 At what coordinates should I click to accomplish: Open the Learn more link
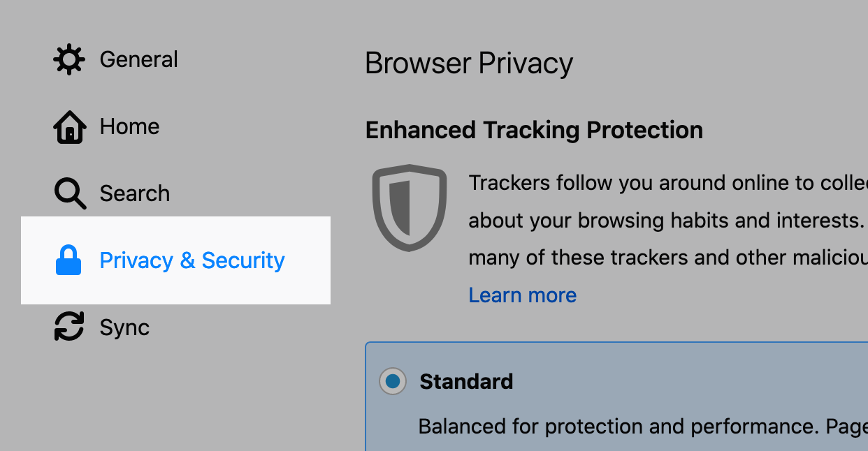[x=522, y=295]
